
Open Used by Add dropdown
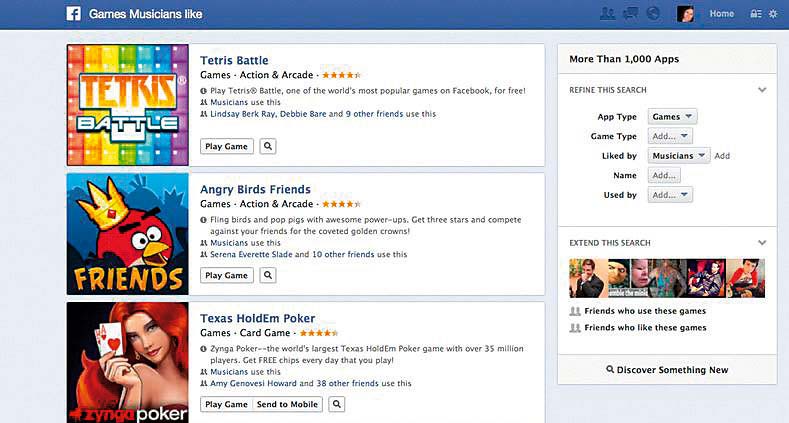(x=670, y=195)
